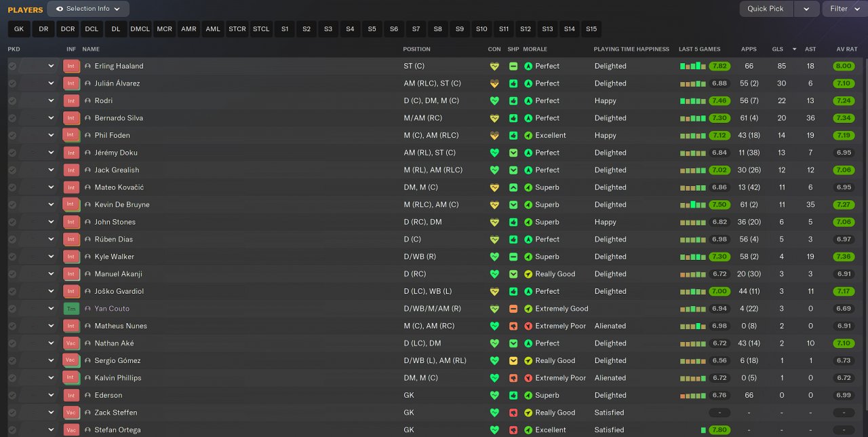Click John Stones' sharpness icon
Image resolution: width=868 pixels, height=437 pixels.
tap(513, 222)
